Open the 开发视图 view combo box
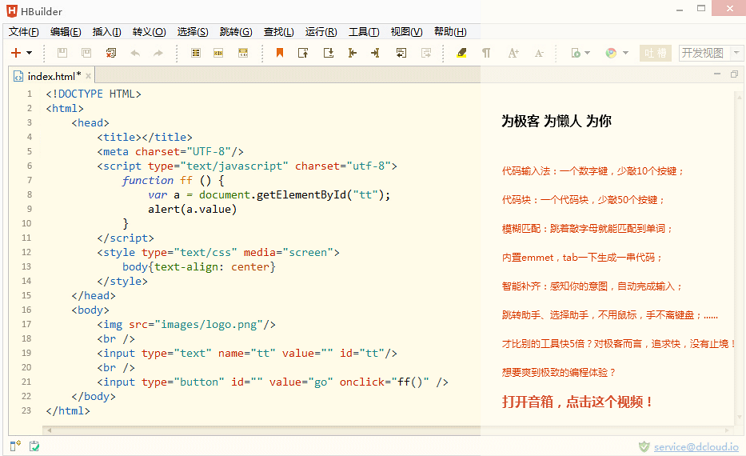Viewport: 746px width, 456px height. click(x=711, y=53)
